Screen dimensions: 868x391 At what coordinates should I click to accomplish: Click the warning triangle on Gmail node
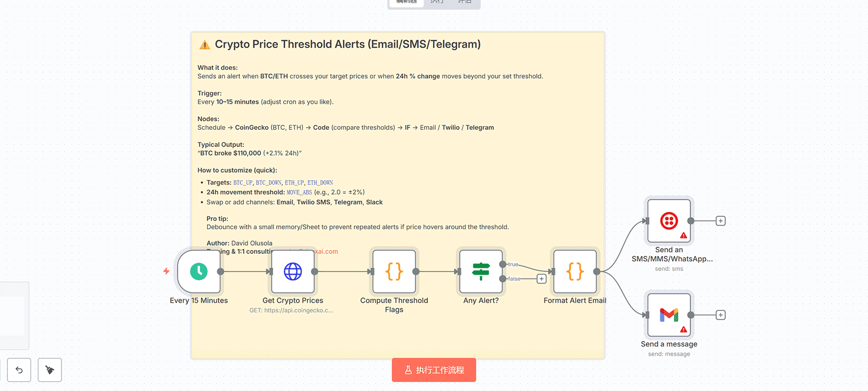tap(684, 329)
